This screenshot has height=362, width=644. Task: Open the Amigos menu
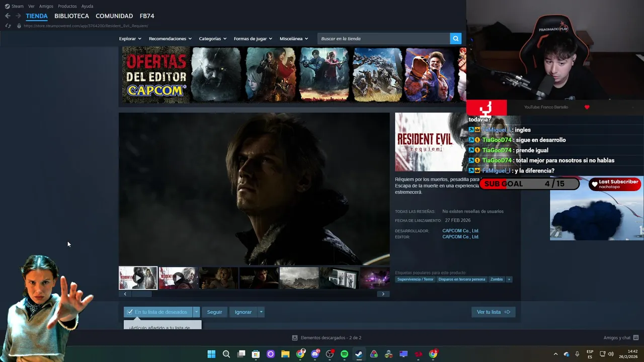pyautogui.click(x=46, y=6)
